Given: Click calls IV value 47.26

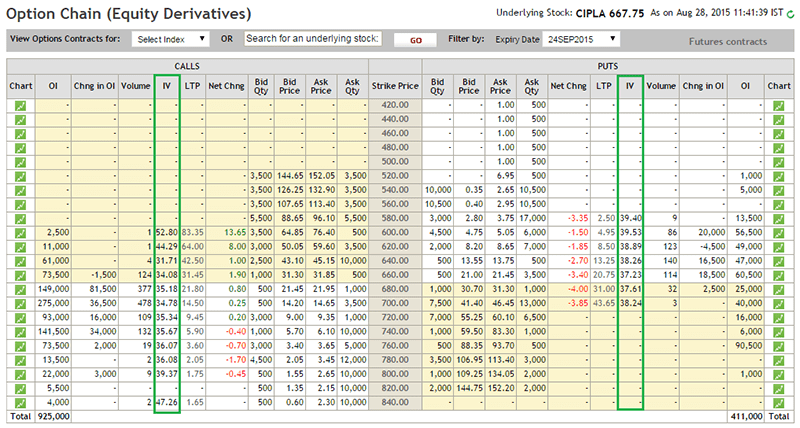Looking at the screenshot, I should (167, 402).
